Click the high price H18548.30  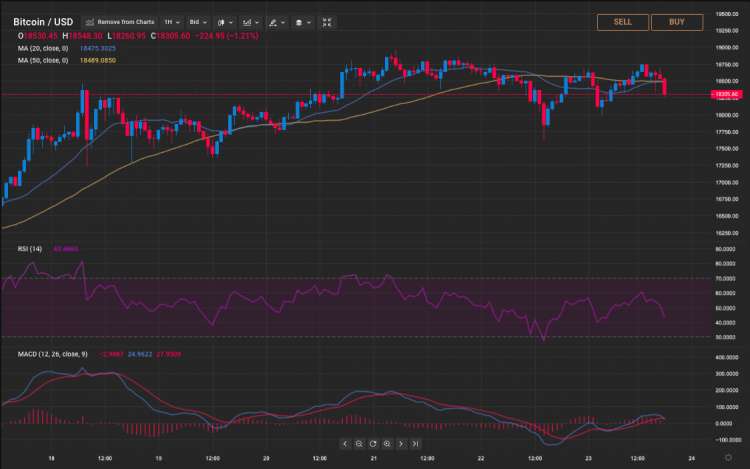coord(82,36)
